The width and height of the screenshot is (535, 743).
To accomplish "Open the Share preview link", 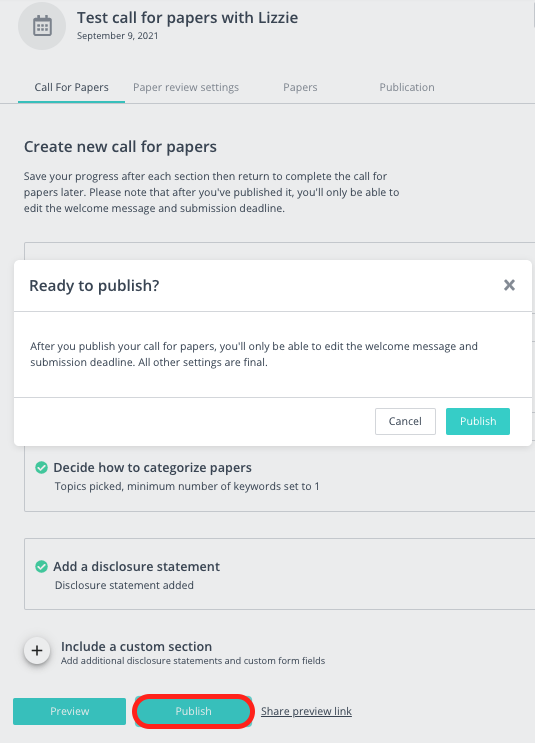I will click(306, 711).
